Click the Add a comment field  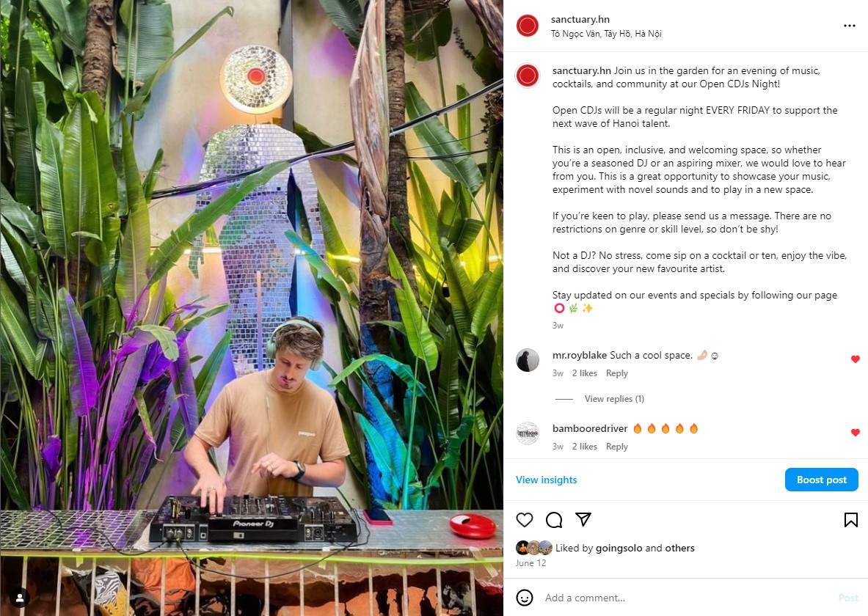pyautogui.click(x=687, y=598)
